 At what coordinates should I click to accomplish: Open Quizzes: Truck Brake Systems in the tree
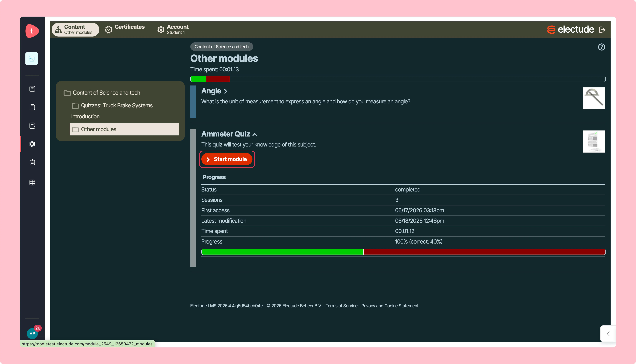click(x=117, y=105)
